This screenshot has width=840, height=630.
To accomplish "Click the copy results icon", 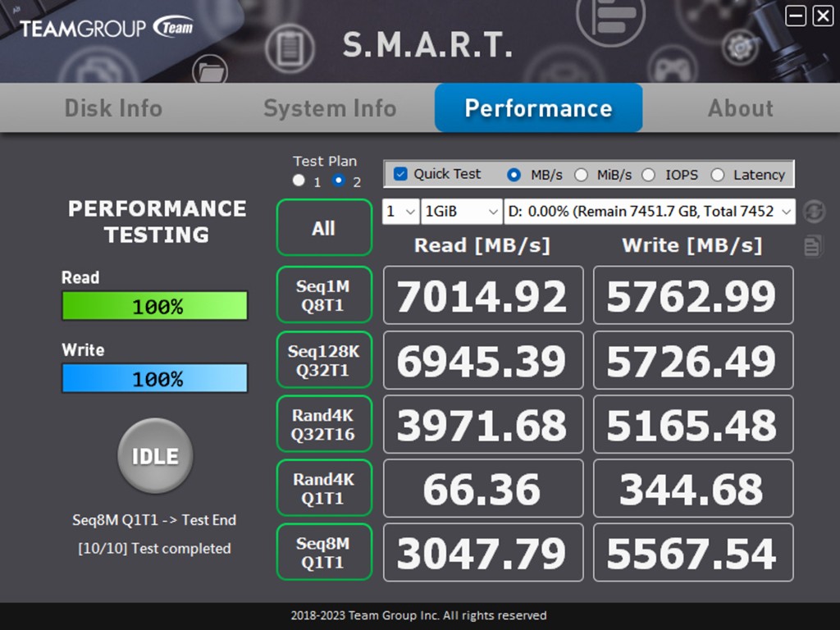I will [813, 245].
